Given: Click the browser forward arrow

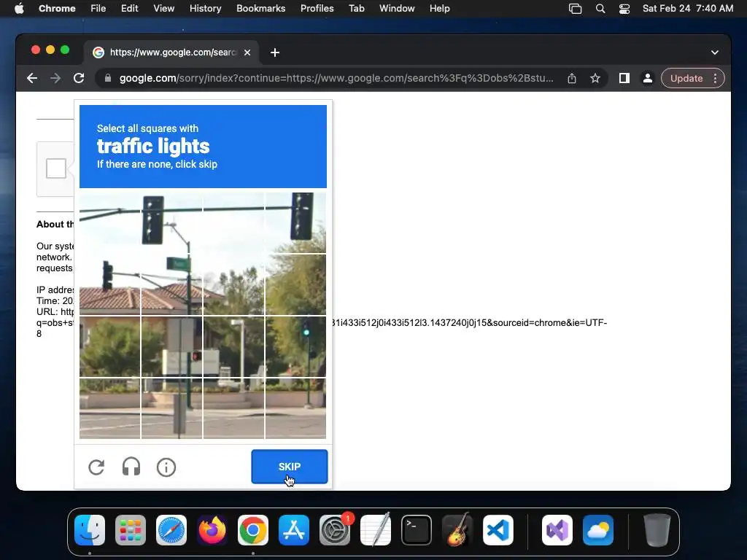Looking at the screenshot, I should pyautogui.click(x=55, y=78).
